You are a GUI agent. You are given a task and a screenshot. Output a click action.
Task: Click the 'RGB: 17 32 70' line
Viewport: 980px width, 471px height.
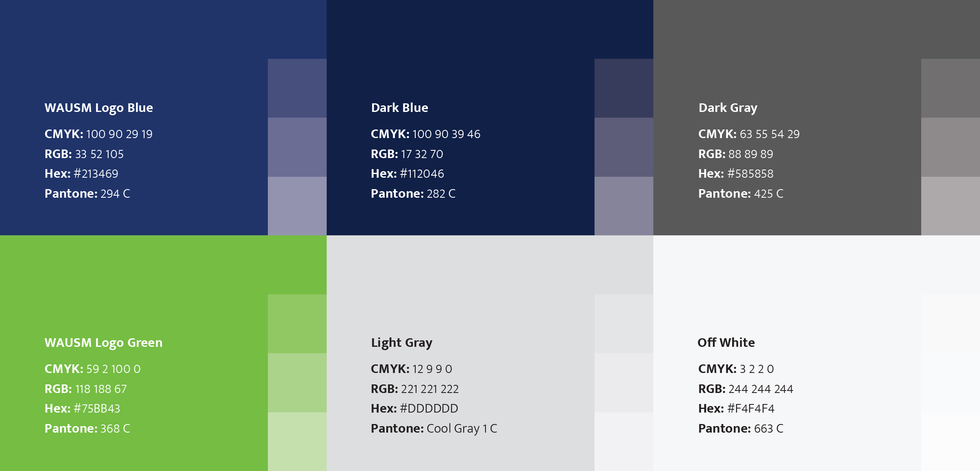407,154
